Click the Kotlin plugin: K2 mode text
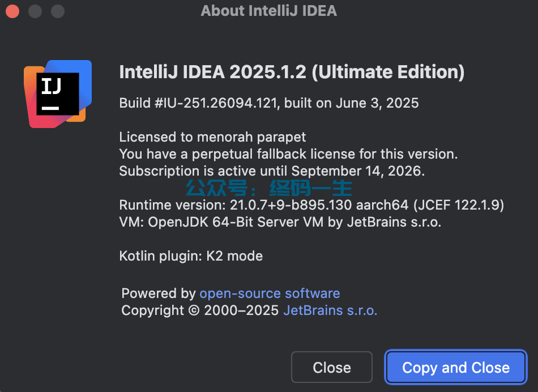538x392 pixels. point(191,256)
